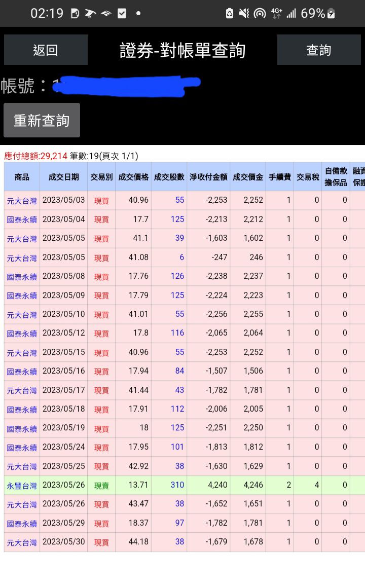Click share count 126 on 2023/05/08
This screenshot has width=365, height=588.
pos(177,276)
